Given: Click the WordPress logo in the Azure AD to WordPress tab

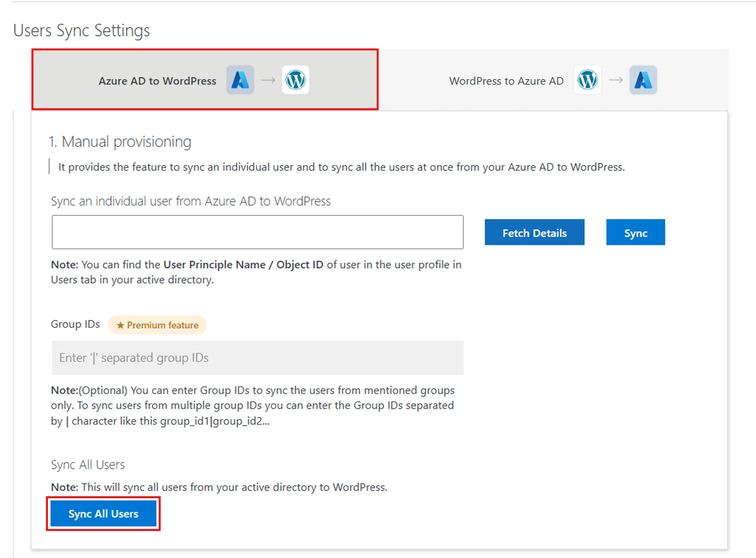Looking at the screenshot, I should click(x=296, y=80).
